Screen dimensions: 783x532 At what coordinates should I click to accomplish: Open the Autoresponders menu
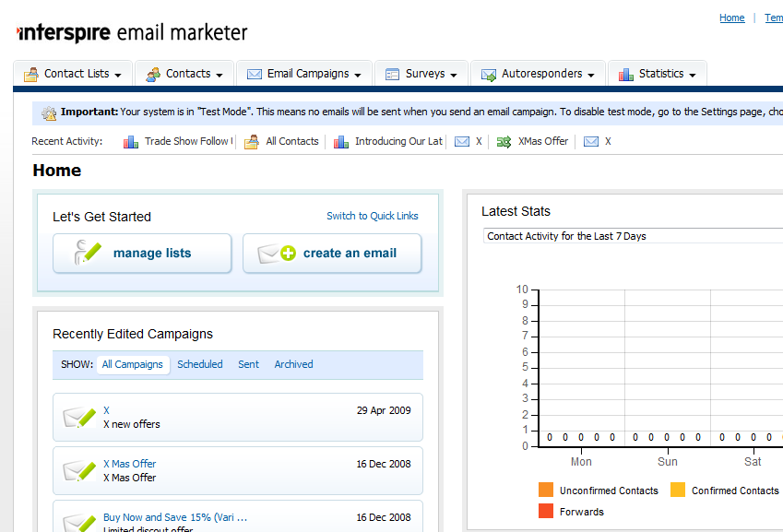point(538,74)
